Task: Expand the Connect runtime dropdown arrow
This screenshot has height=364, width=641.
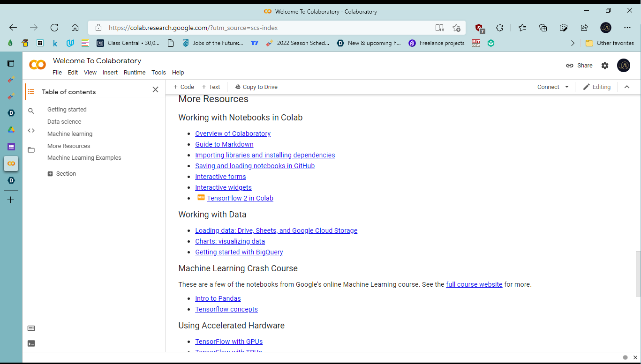Action: click(x=567, y=87)
